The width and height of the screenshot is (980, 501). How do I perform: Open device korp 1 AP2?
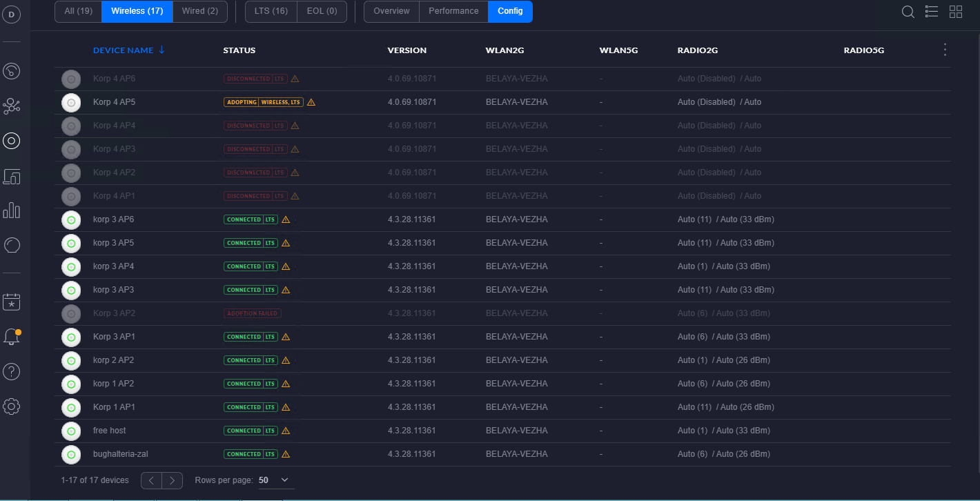click(x=113, y=384)
